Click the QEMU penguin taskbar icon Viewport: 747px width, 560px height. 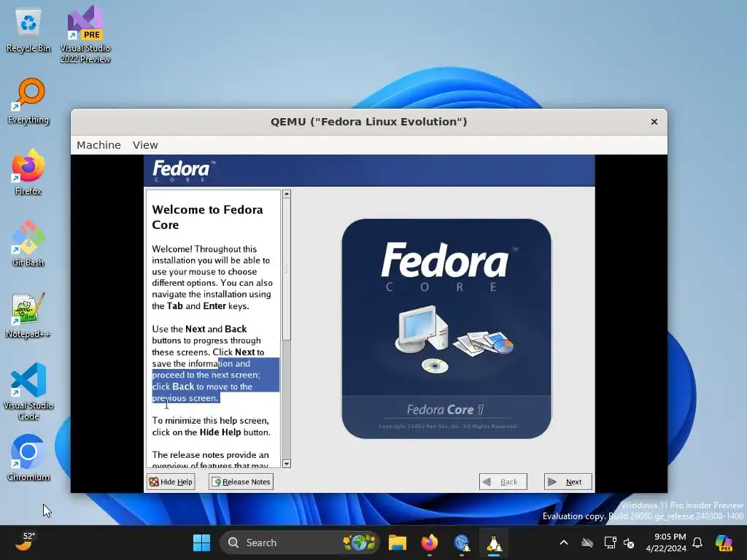494,542
